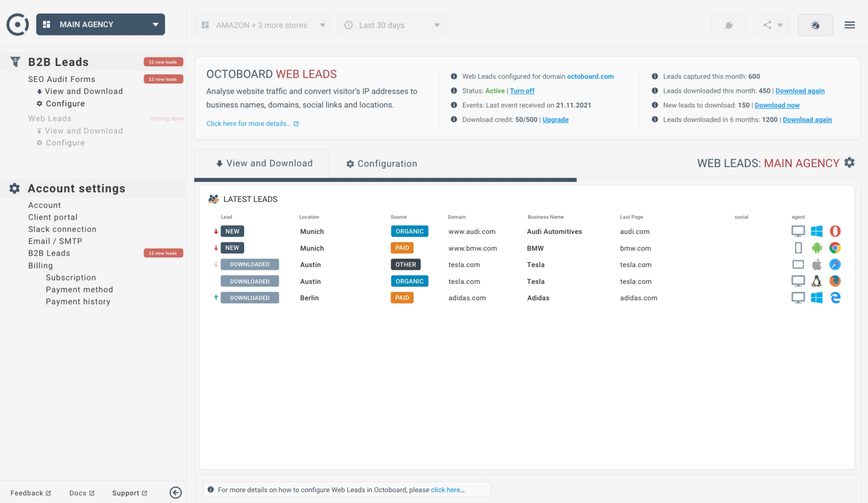Click the Safari icon in Tesla row

coord(835,264)
